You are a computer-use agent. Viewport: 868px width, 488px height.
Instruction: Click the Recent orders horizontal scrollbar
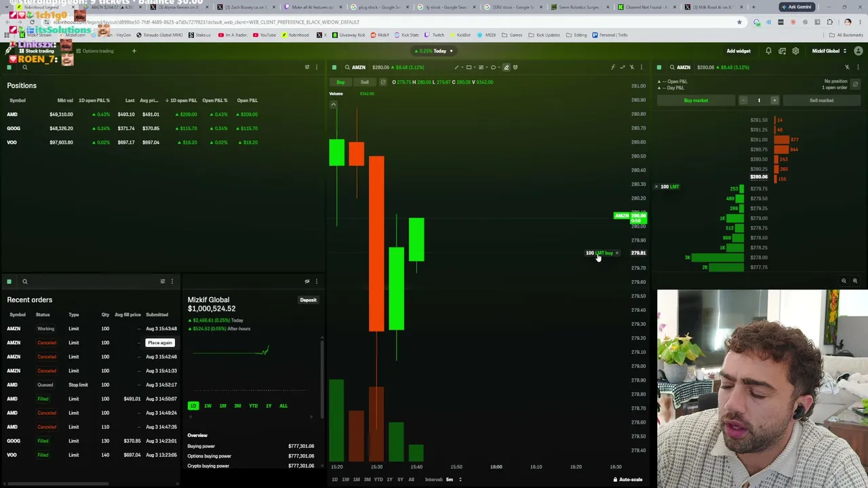[58, 483]
